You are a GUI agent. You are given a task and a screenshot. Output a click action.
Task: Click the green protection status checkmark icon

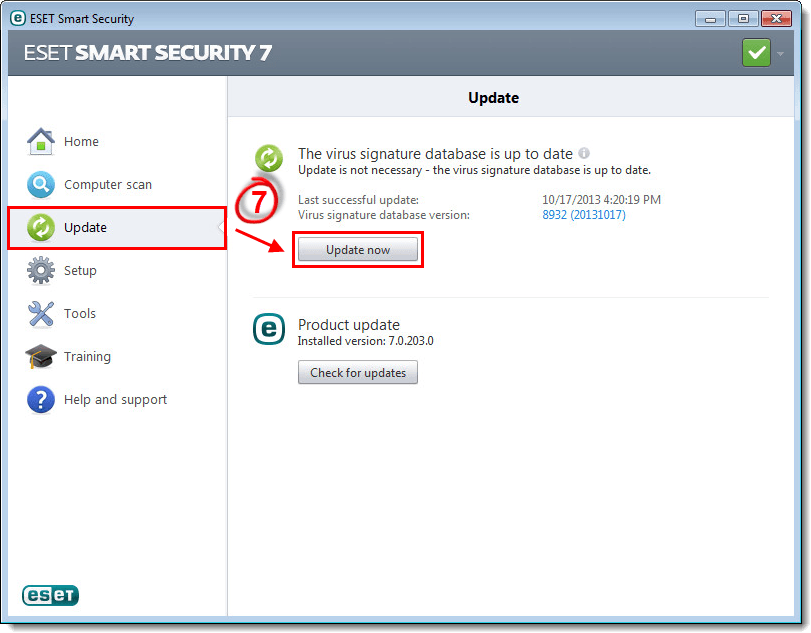click(x=756, y=53)
